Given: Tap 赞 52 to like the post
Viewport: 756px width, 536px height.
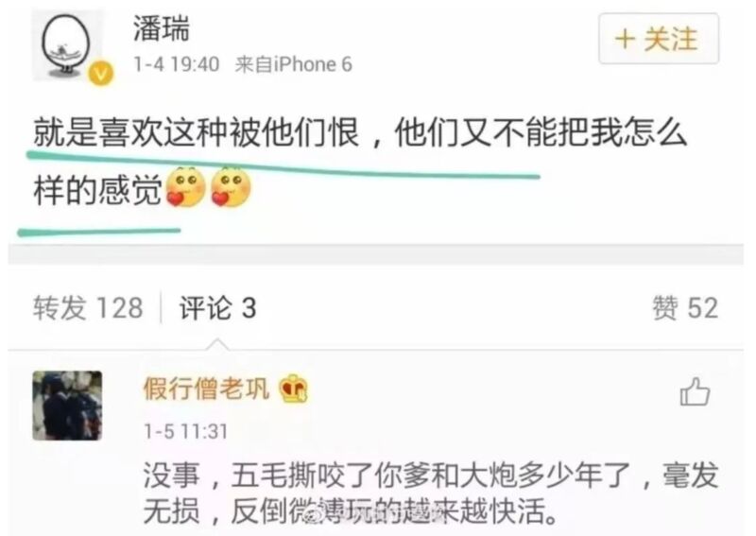Looking at the screenshot, I should [685, 307].
